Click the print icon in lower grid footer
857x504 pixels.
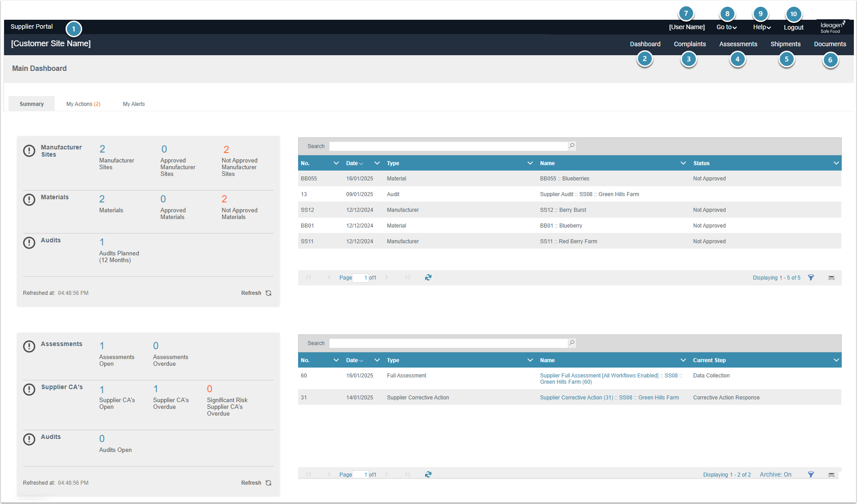tap(831, 475)
